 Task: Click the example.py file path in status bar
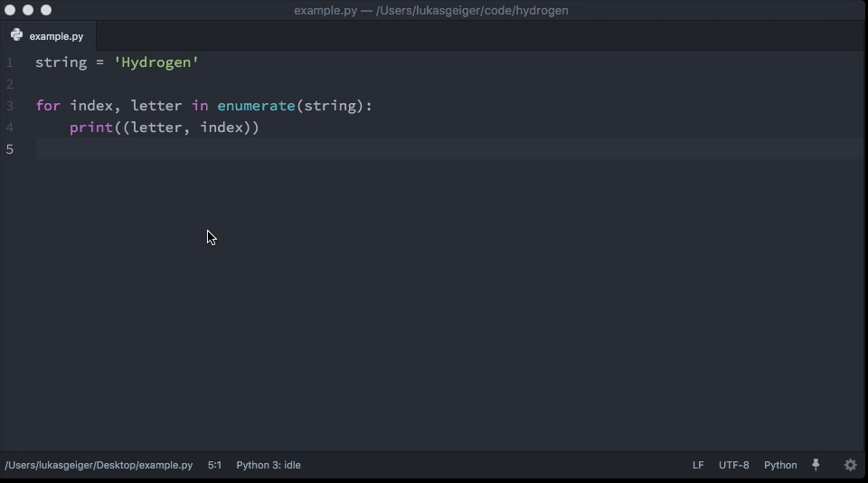(99, 465)
